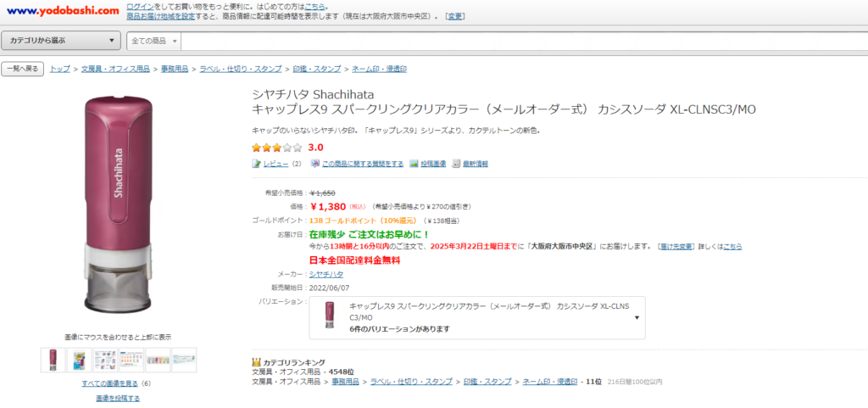Click the latest info document icon
Image resolution: width=868 pixels, height=408 pixels.
click(x=457, y=164)
